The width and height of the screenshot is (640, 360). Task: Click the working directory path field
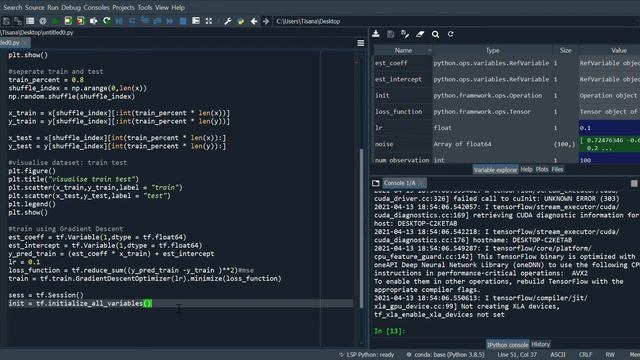455,21
